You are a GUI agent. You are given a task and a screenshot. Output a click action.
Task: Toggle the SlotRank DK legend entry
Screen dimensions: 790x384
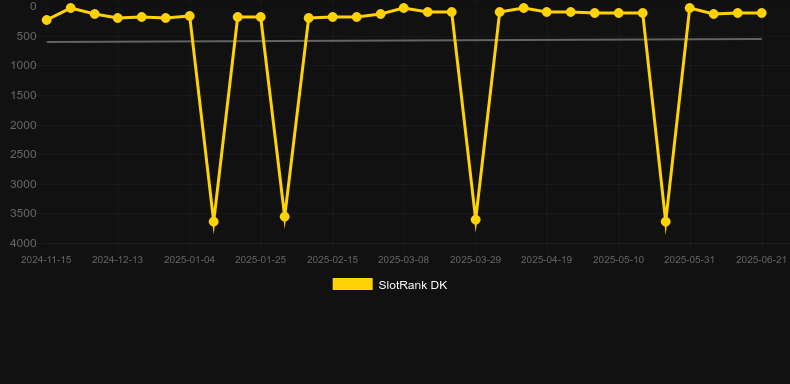point(390,285)
